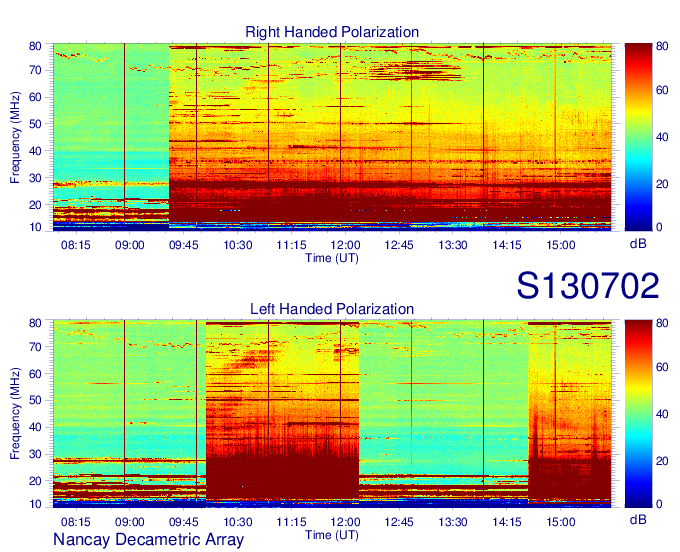The width and height of the screenshot is (680, 552).
Task: Click the 'Right Handed Polarization' title
Action: [x=332, y=32]
